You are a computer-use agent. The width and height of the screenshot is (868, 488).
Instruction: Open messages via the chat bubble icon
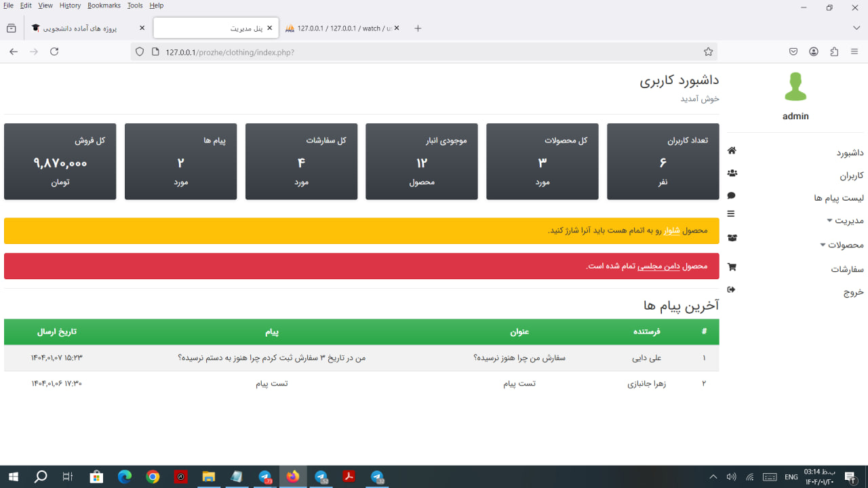(731, 195)
